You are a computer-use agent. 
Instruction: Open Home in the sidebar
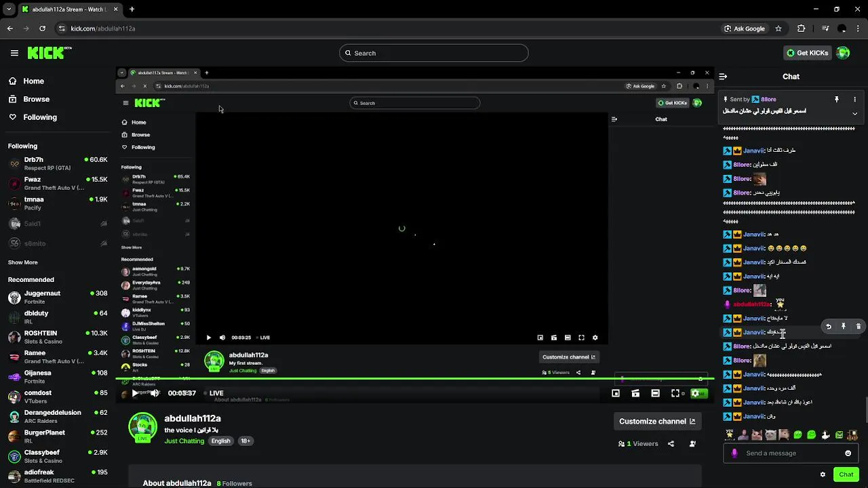27,81
